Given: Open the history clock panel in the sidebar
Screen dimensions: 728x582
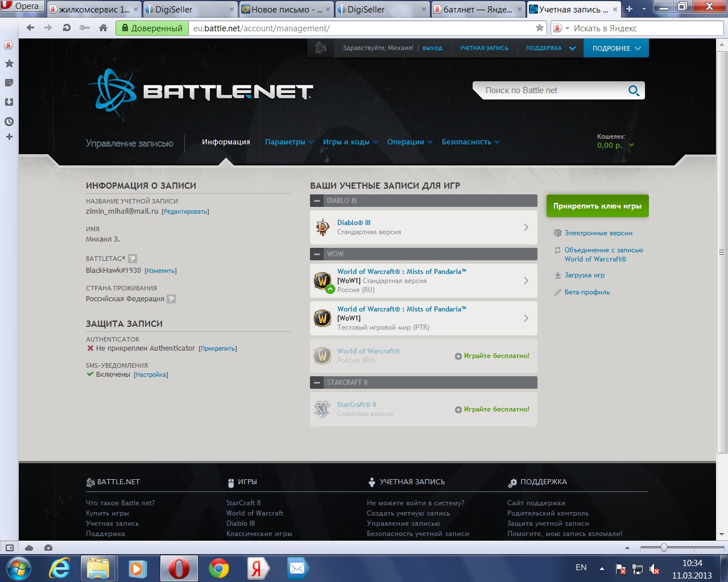Looking at the screenshot, I should 9,122.
